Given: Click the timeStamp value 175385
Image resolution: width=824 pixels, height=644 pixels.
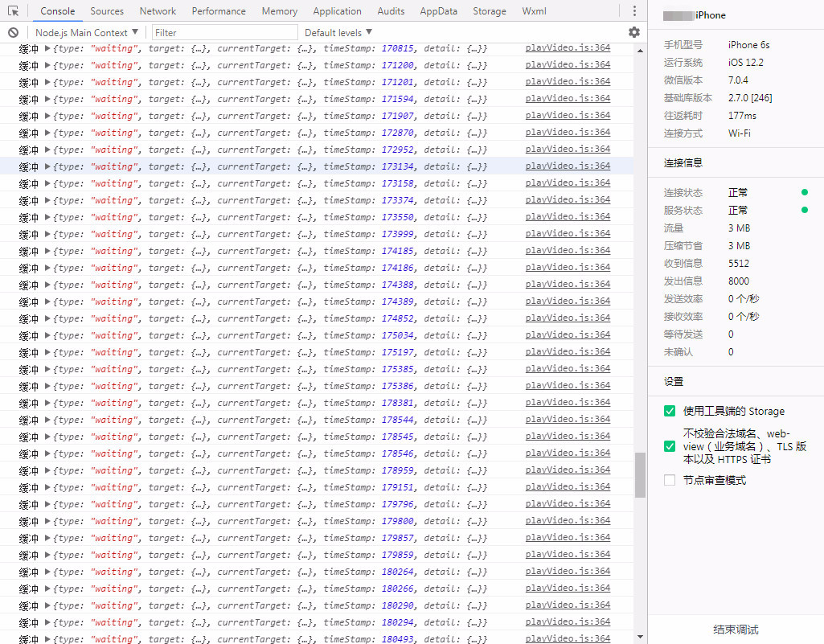Looking at the screenshot, I should pyautogui.click(x=398, y=369).
